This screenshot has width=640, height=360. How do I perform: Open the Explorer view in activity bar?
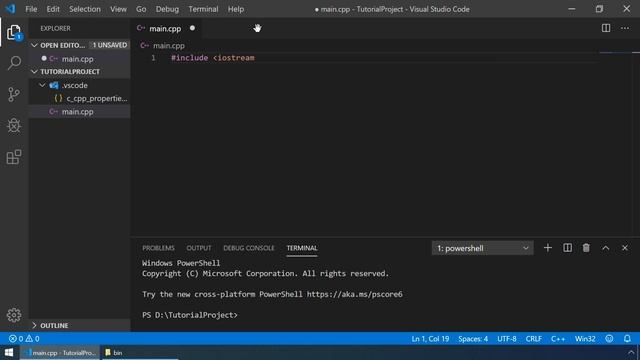click(x=14, y=32)
